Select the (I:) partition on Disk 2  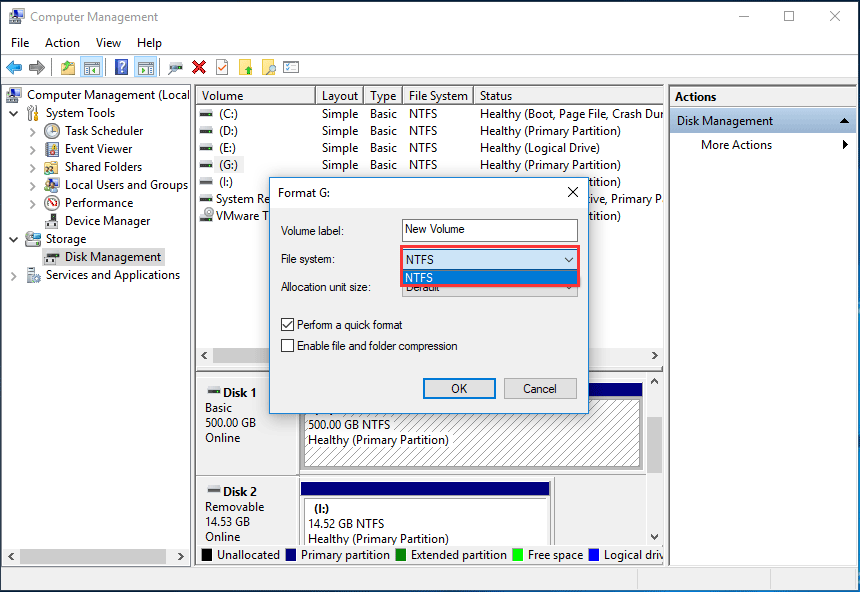[x=425, y=520]
